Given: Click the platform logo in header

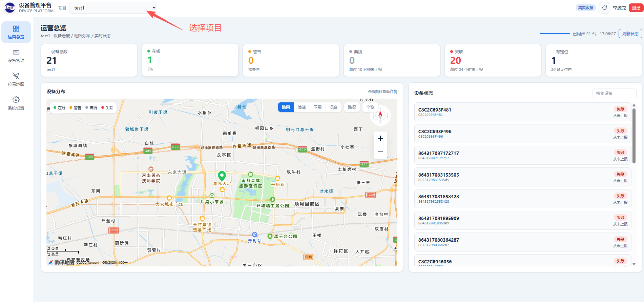Looking at the screenshot, I should point(10,7).
